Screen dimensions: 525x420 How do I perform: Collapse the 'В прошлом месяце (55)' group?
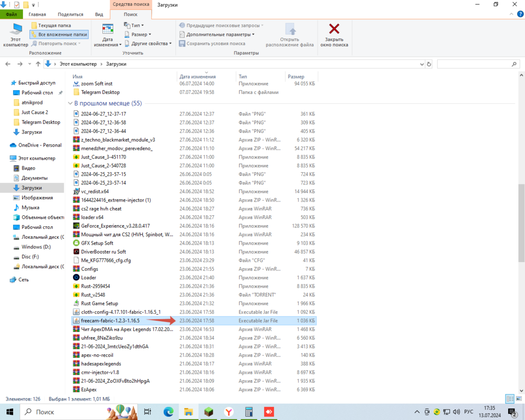click(x=70, y=103)
